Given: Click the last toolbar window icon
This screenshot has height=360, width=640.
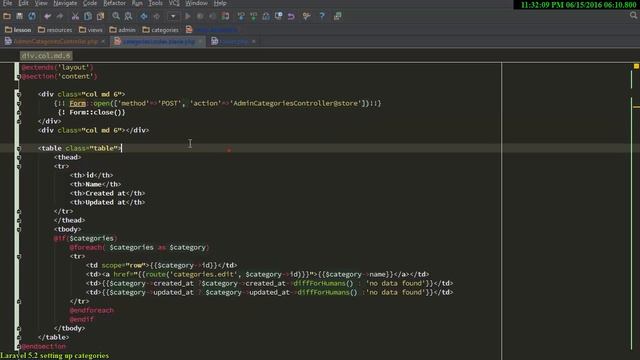Looking at the screenshot, I should click(x=338, y=16).
